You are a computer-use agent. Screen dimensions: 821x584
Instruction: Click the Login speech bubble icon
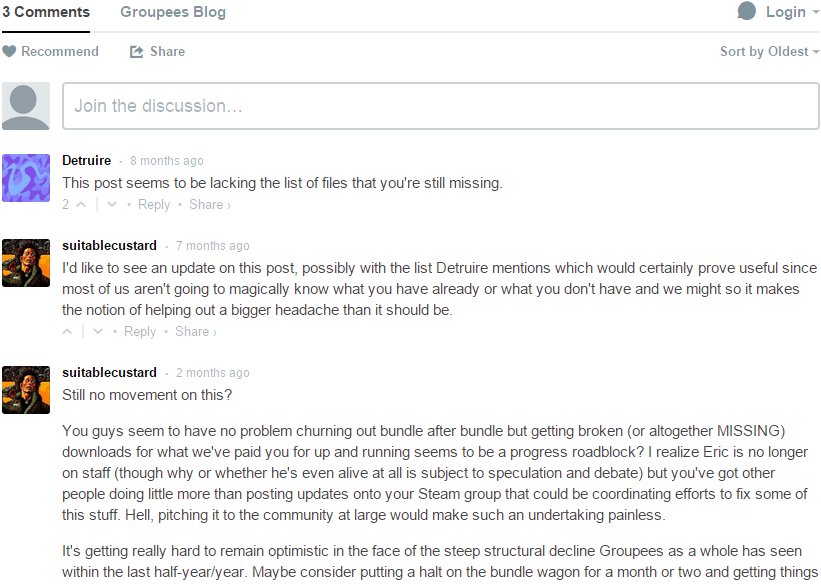(746, 11)
